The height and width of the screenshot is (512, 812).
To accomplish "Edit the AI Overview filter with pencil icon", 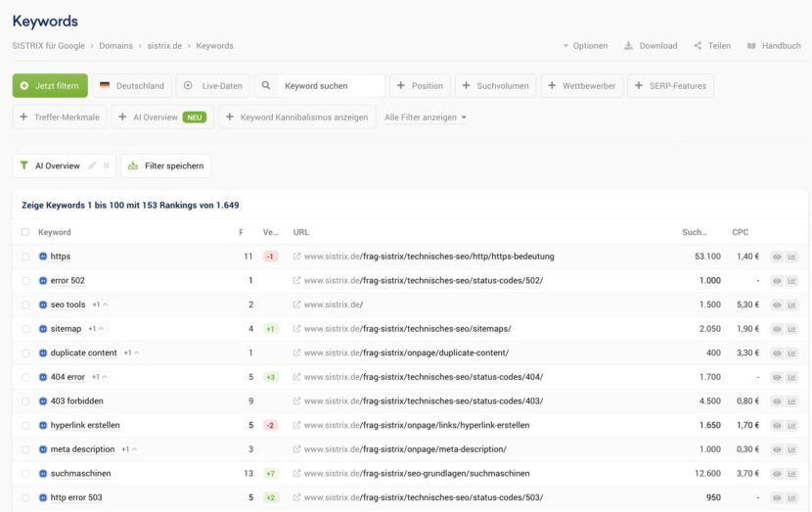I will click(x=92, y=165).
